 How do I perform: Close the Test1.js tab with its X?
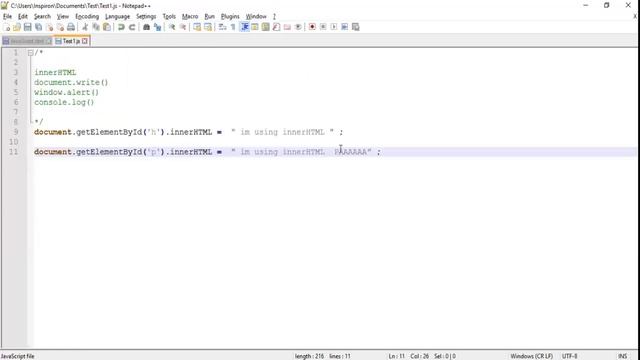point(84,41)
